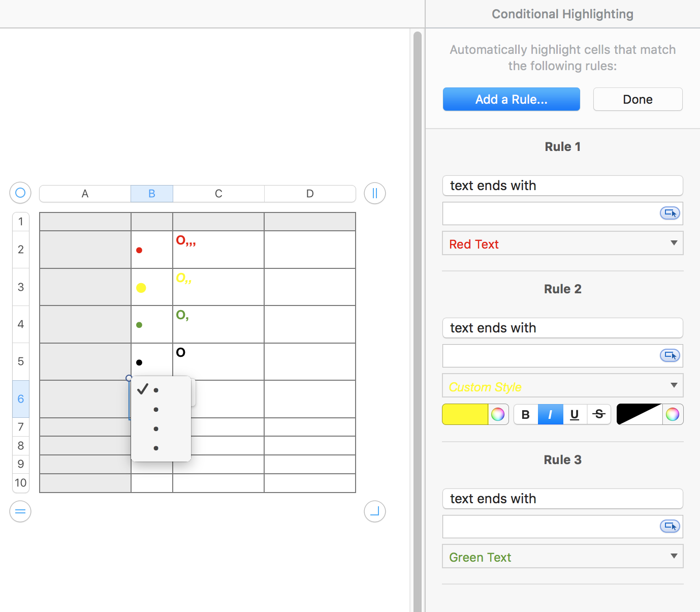Select column C header
Image resolution: width=700 pixels, height=612 pixels.
pyautogui.click(x=218, y=194)
